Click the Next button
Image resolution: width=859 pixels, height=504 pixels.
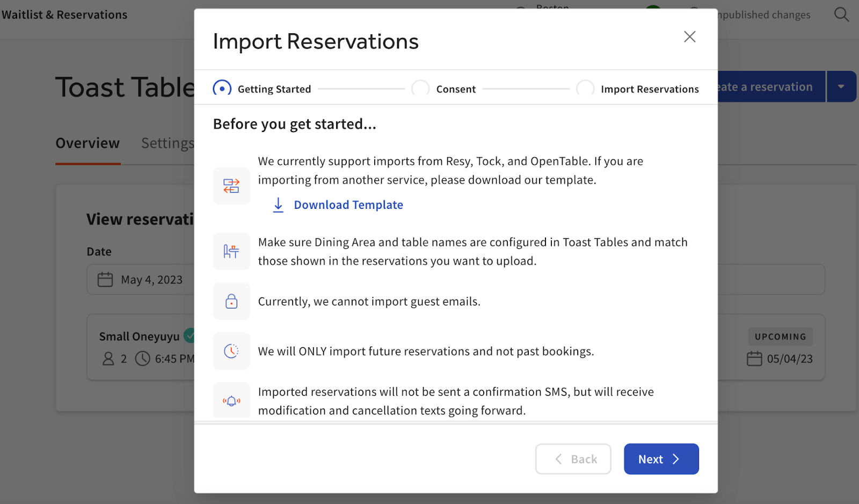pyautogui.click(x=661, y=459)
